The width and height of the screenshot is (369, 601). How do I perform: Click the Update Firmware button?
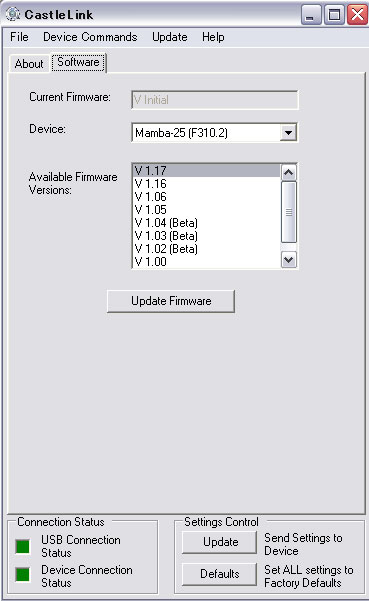171,301
